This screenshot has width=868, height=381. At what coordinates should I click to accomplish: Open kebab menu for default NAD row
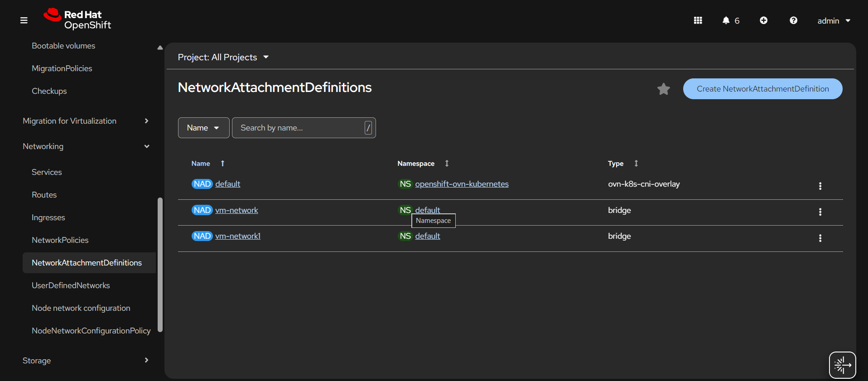(x=820, y=186)
